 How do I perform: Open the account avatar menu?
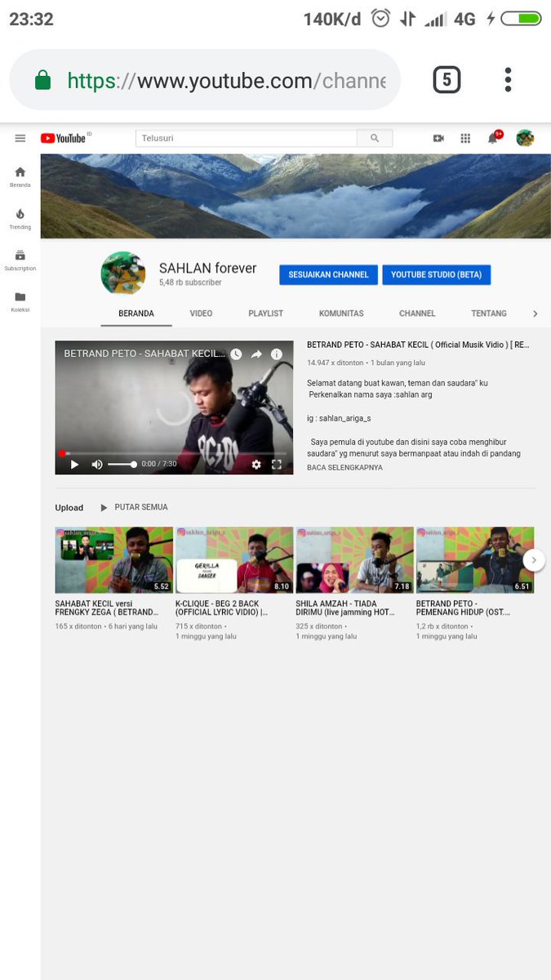coord(525,138)
